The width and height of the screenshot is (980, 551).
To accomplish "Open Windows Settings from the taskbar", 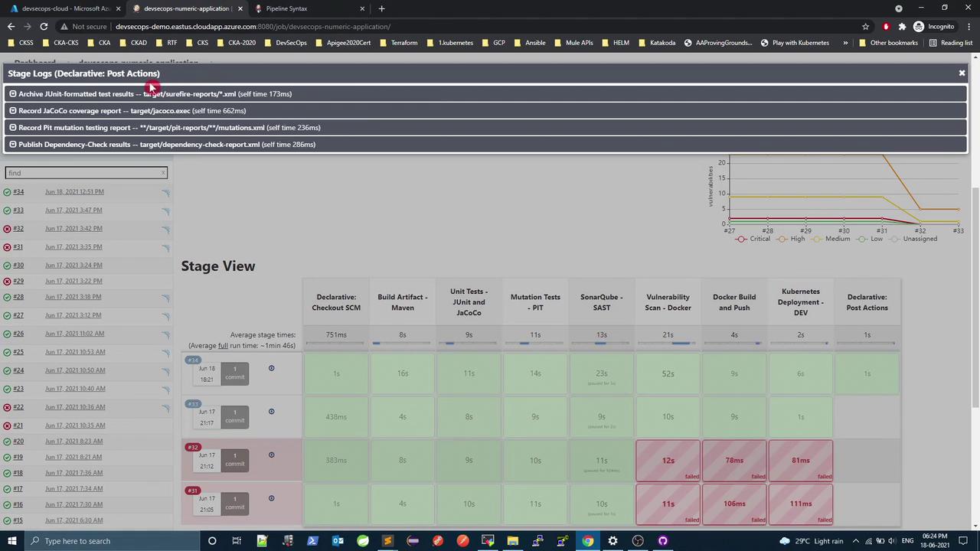I will pyautogui.click(x=612, y=541).
